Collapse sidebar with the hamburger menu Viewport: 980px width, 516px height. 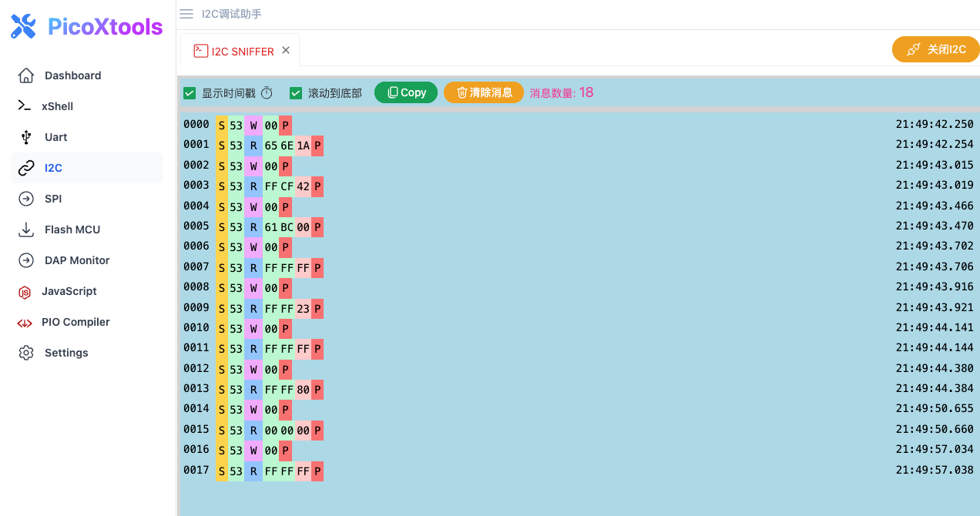coord(186,14)
